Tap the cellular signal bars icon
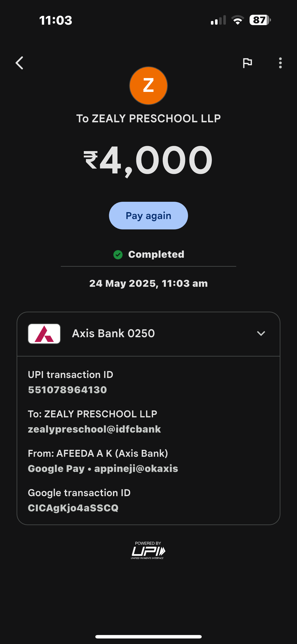This screenshot has width=297, height=644. (x=218, y=20)
